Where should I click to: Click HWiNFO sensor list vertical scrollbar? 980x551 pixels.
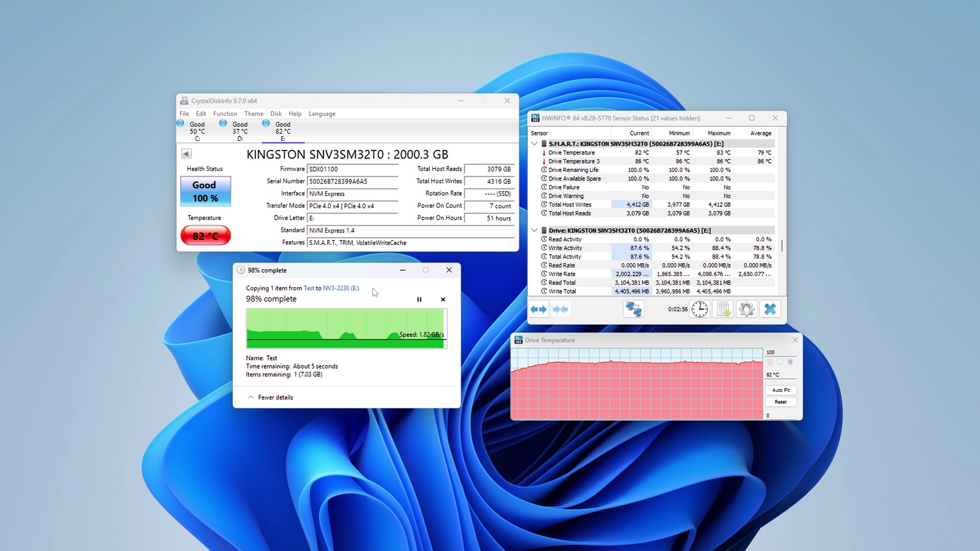coord(782,246)
